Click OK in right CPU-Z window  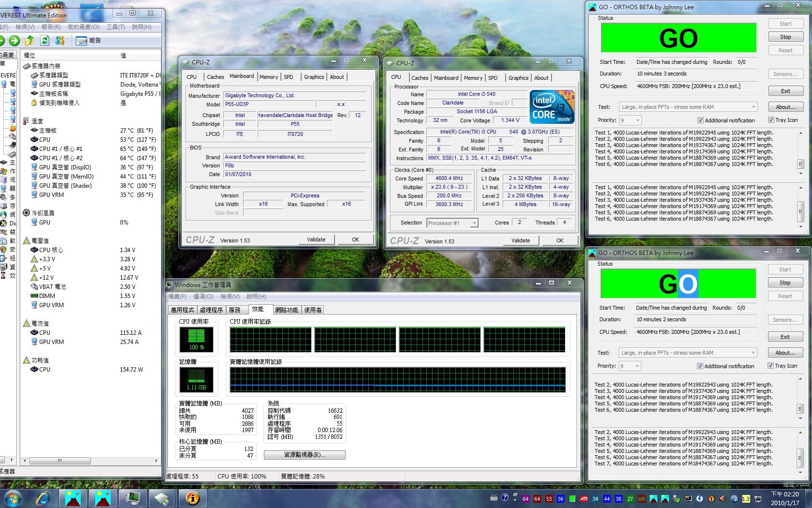click(560, 240)
